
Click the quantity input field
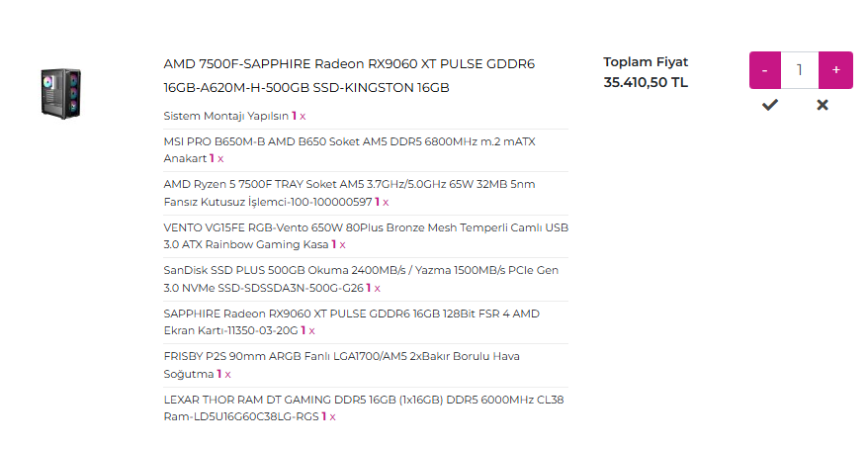pyautogui.click(x=800, y=70)
